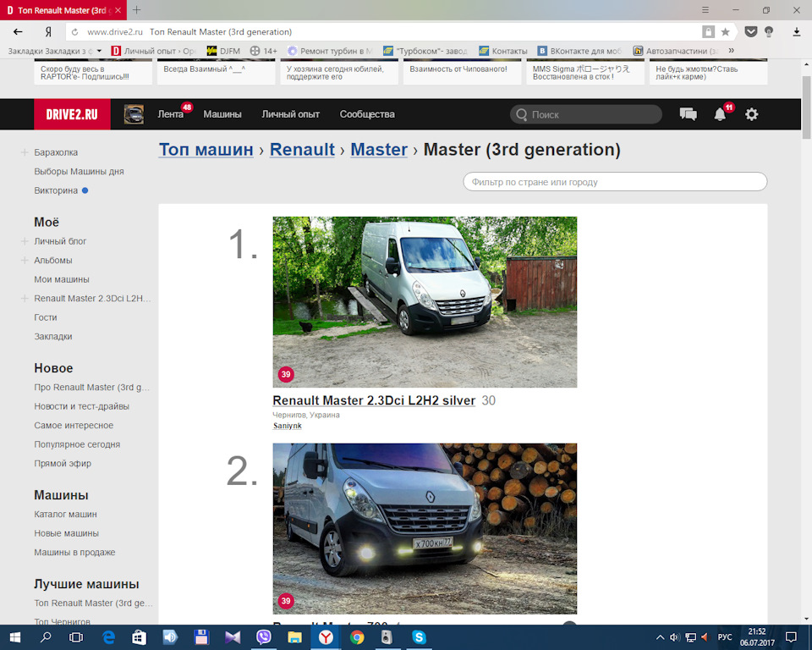This screenshot has width=812, height=650.
Task: Click Топ машин breadcrumb link
Action: click(206, 150)
